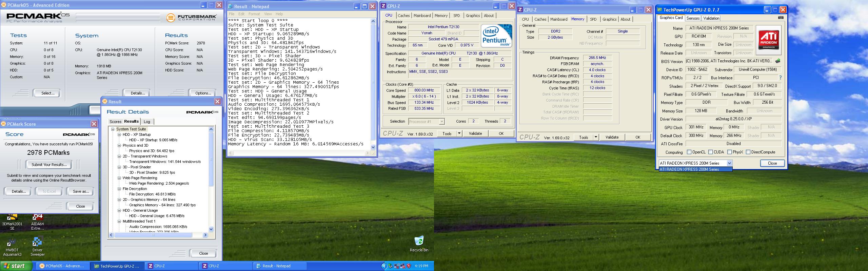This screenshot has height=271, width=868.
Task: Open Scores tab in Result Details
Action: click(x=115, y=122)
